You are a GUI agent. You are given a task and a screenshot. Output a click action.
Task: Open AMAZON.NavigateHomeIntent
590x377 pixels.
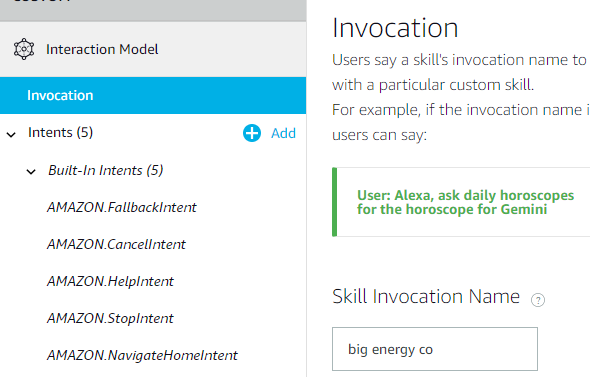[x=142, y=356]
